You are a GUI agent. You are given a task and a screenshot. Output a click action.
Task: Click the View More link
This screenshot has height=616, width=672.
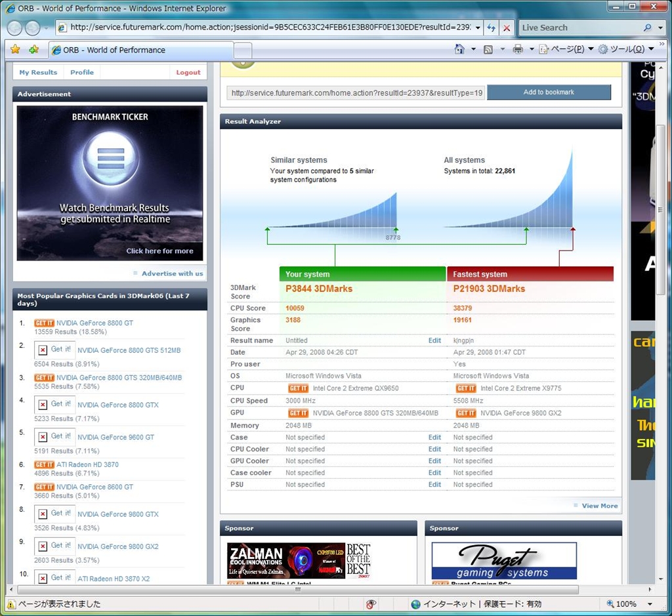[600, 506]
